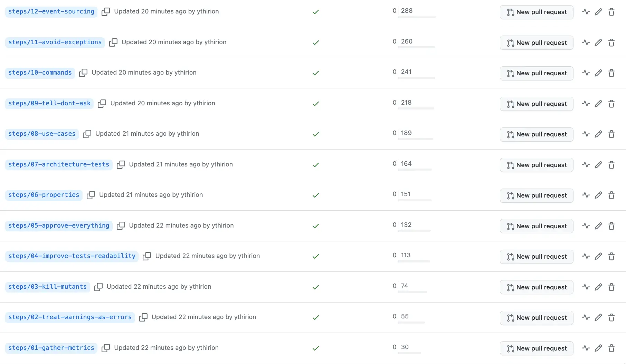Viewport: 626px width, 364px height.
Task: Rename the steps/05-approve-everything branch
Action: pos(598,226)
